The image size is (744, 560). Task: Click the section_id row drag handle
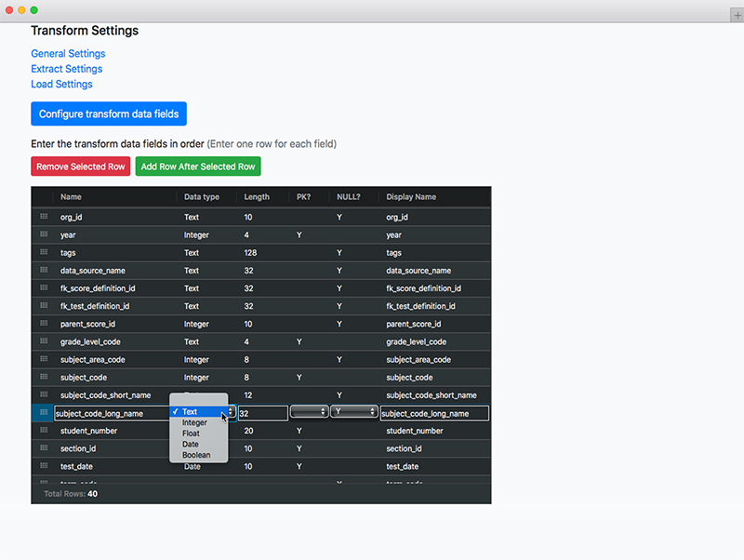(x=44, y=448)
